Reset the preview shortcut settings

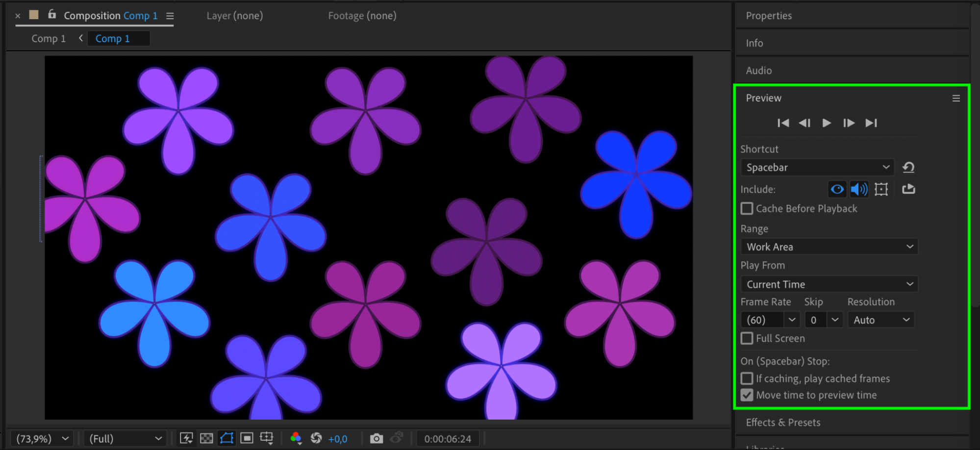[908, 168]
